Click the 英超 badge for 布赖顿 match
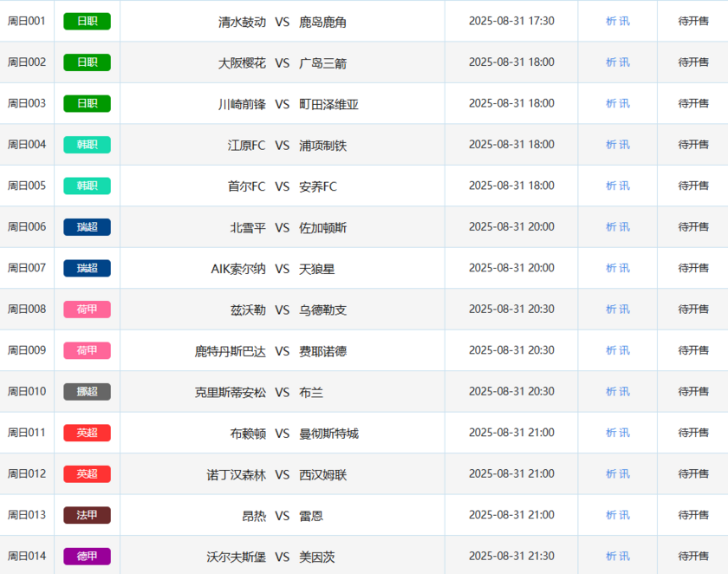Image resolution: width=728 pixels, height=574 pixels. click(87, 433)
